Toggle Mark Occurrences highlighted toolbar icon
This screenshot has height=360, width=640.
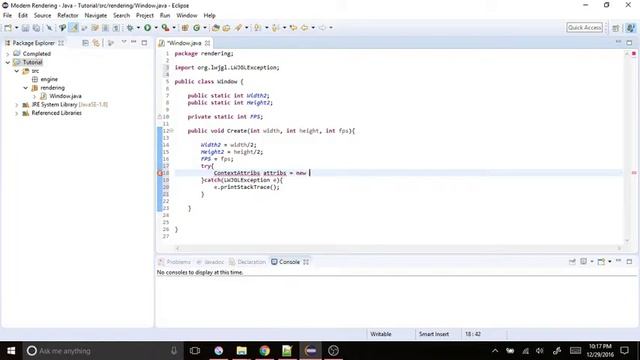coord(73,28)
